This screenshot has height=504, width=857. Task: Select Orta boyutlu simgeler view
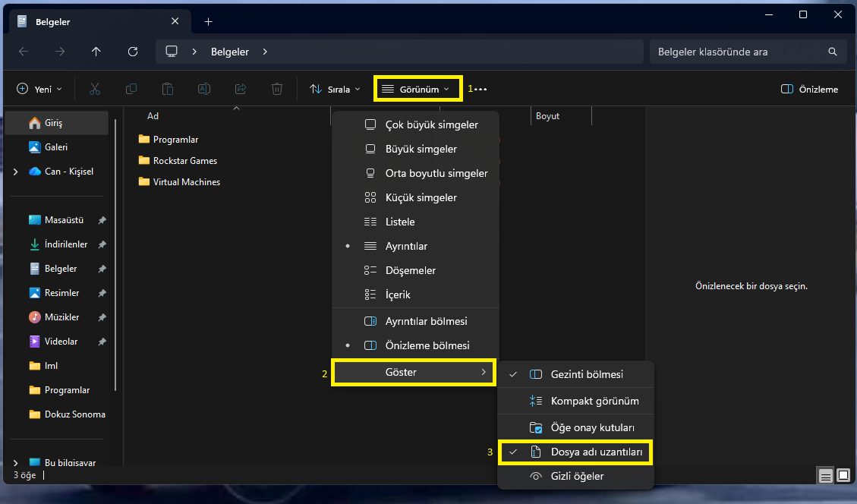click(x=415, y=173)
